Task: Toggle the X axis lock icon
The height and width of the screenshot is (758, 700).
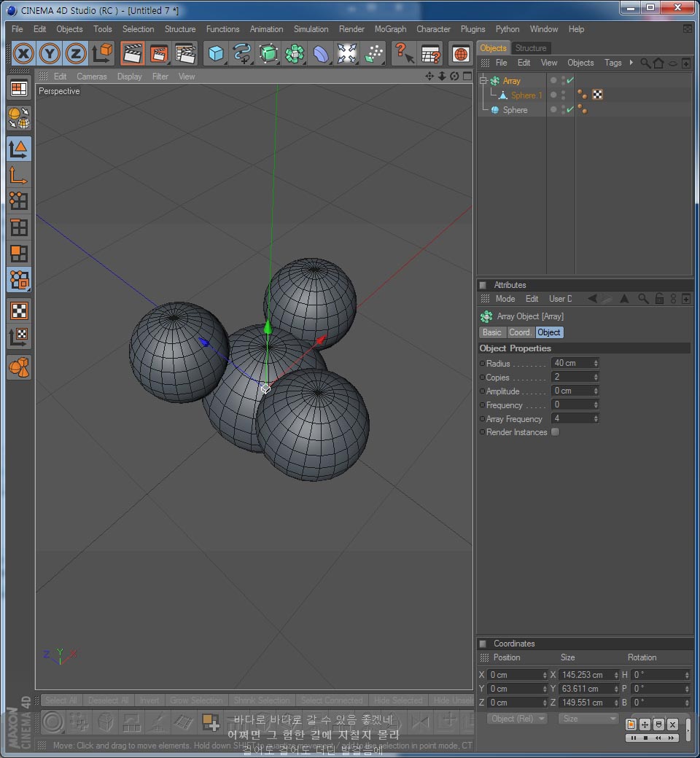Action: [x=23, y=54]
